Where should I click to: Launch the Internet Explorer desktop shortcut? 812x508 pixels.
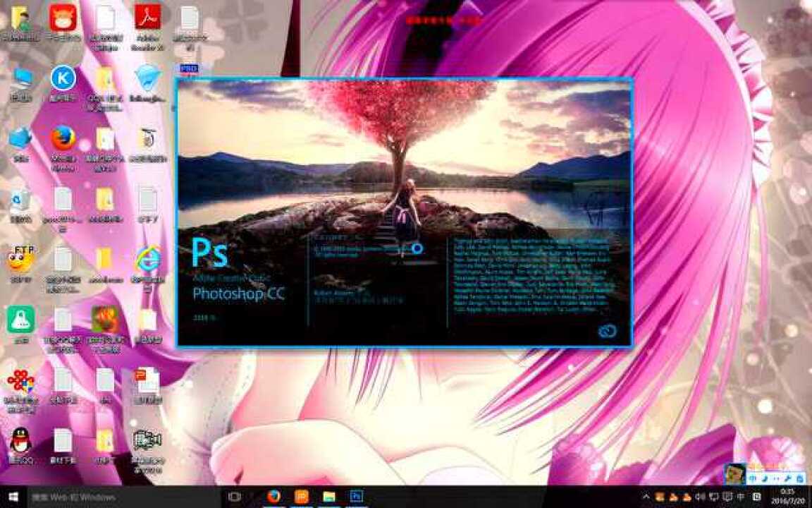(x=147, y=259)
